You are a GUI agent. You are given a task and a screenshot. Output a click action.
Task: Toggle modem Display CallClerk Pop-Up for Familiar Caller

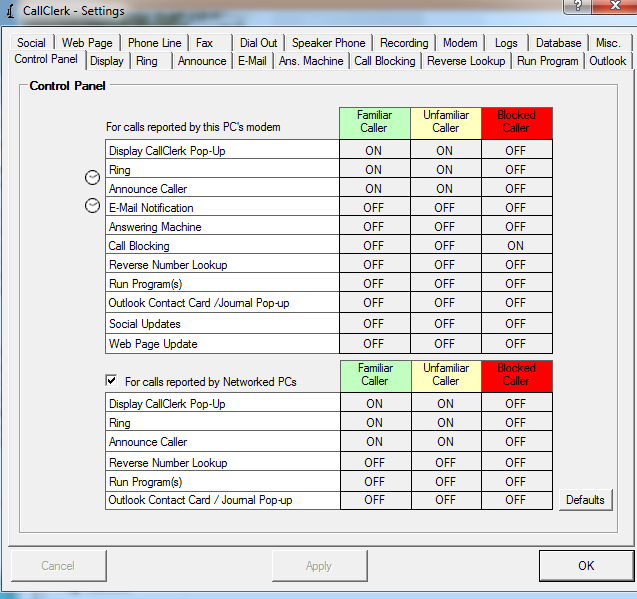pyautogui.click(x=374, y=150)
